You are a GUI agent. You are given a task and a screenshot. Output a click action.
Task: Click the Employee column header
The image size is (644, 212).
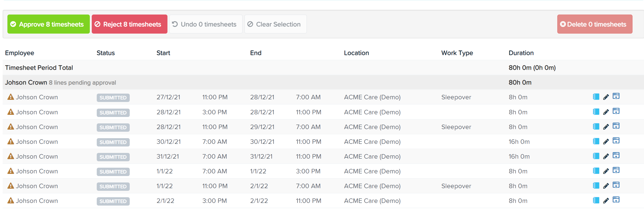[x=20, y=53]
